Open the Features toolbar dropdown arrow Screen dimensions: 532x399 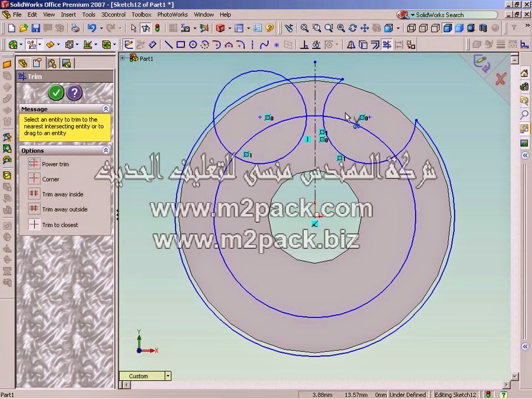[x=21, y=45]
